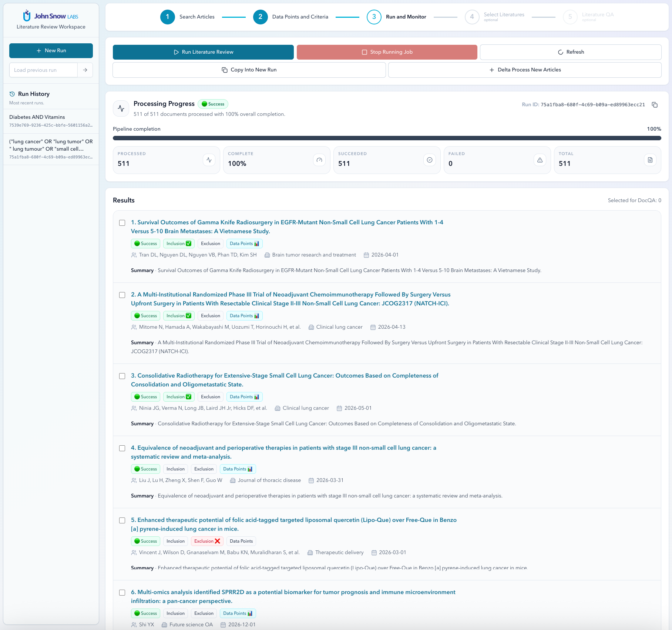Open the Diabetes AND Vitamins run
The image size is (672, 630).
coord(51,121)
